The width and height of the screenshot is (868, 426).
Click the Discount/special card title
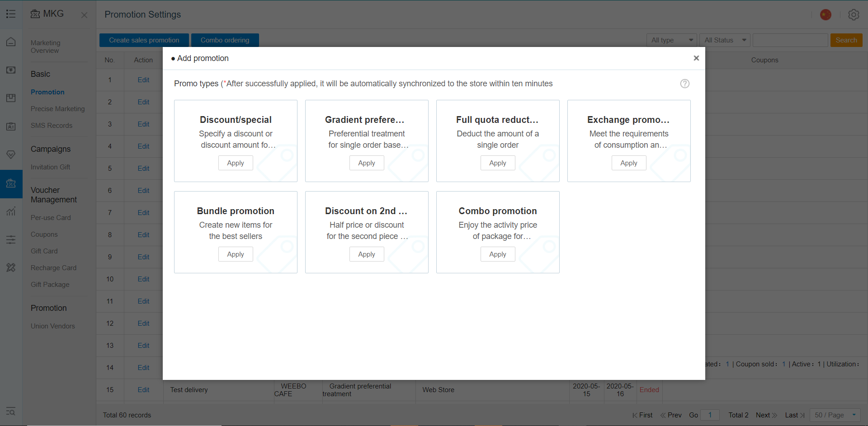coord(236,120)
